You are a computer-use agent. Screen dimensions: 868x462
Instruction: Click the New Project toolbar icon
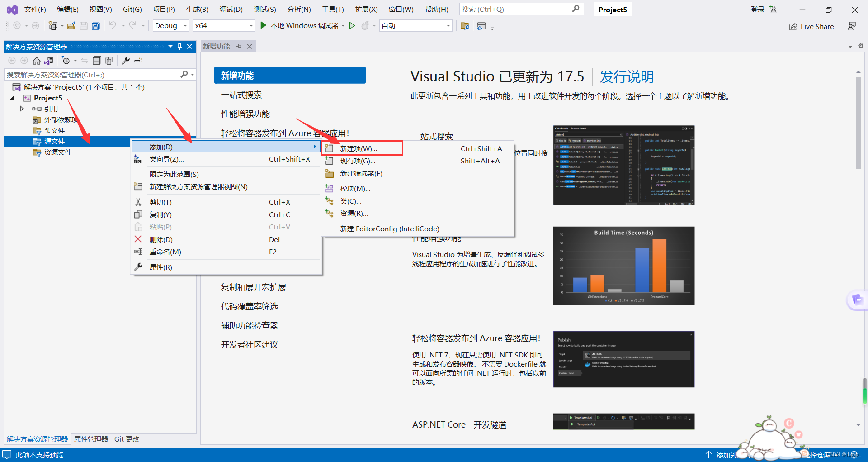pos(53,26)
